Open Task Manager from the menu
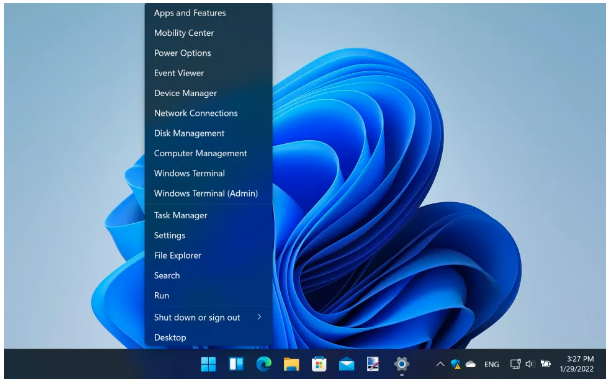Viewport: 611px width, 383px height. (x=208, y=215)
